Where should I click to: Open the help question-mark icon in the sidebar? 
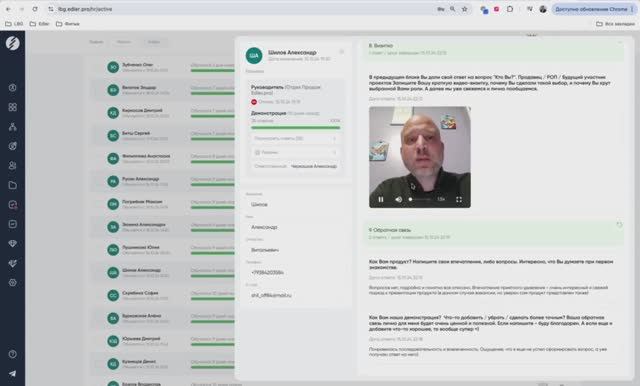click(x=13, y=354)
